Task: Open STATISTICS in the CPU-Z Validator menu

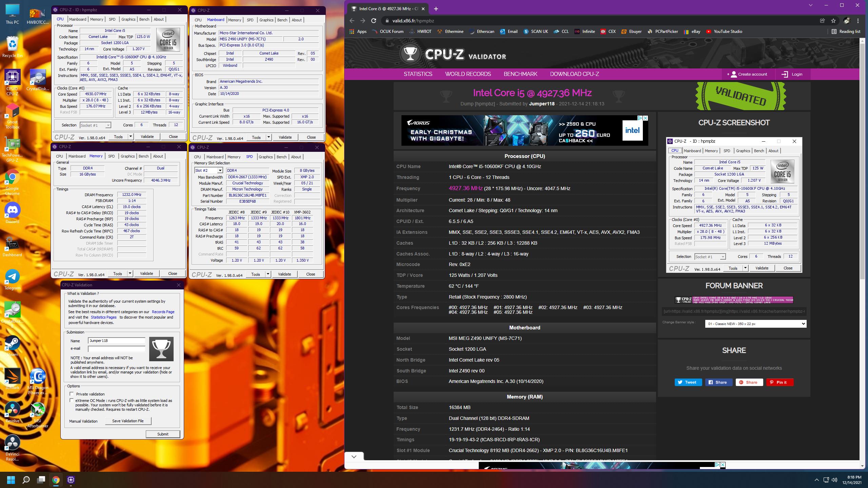Action: tap(418, 74)
